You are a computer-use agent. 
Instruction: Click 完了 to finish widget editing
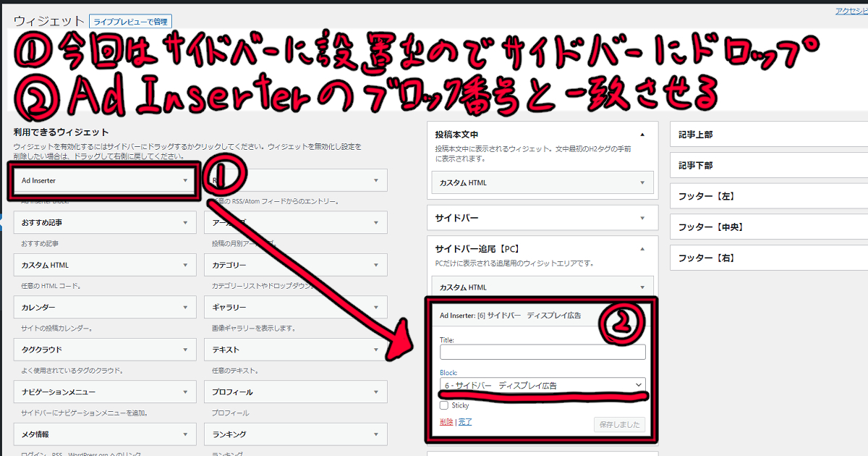(464, 421)
